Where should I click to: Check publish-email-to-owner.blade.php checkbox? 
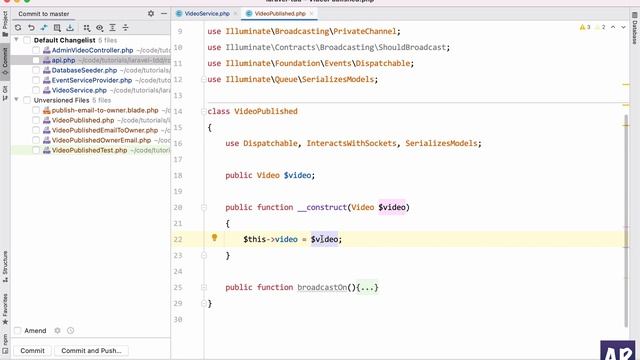[x=36, y=110]
